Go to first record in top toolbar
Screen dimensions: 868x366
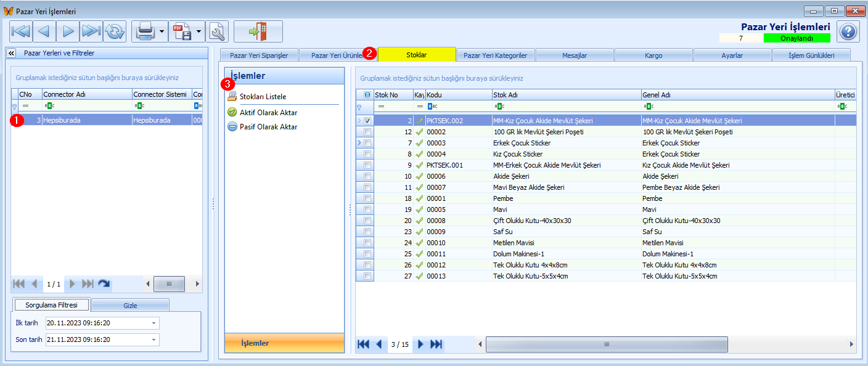click(20, 31)
